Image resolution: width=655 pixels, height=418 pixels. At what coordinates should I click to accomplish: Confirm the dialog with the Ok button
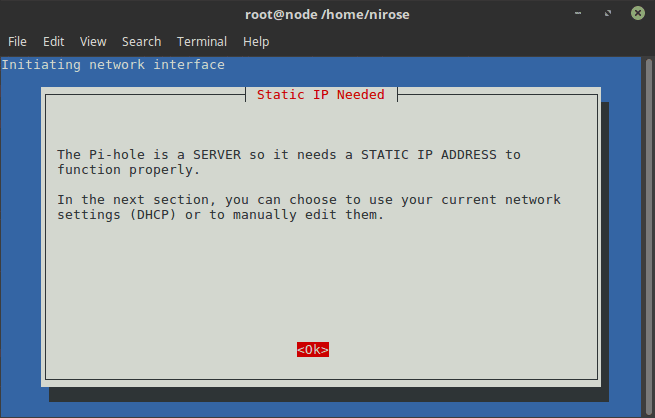pos(313,350)
